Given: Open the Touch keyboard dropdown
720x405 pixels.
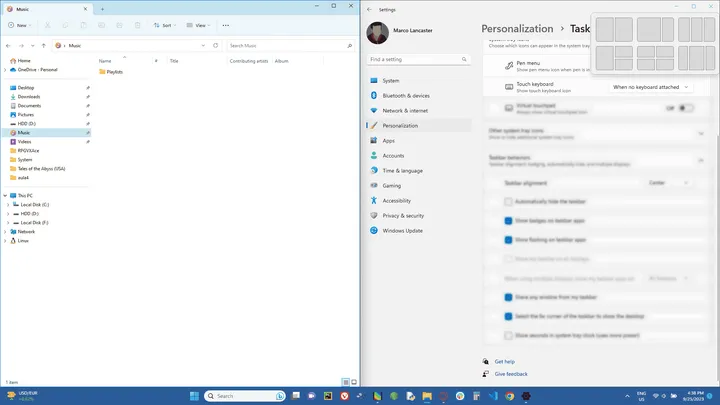Looking at the screenshot, I should coord(652,87).
